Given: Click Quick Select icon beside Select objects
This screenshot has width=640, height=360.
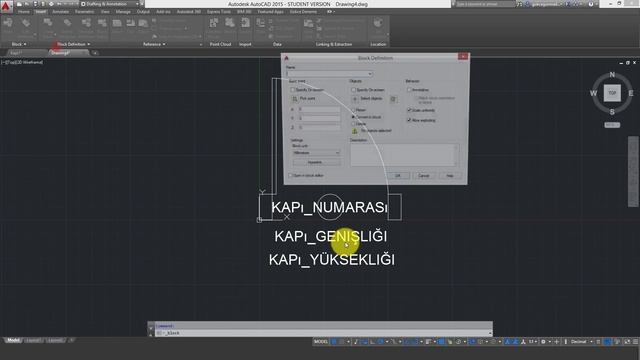Looking at the screenshot, I should click(x=393, y=99).
